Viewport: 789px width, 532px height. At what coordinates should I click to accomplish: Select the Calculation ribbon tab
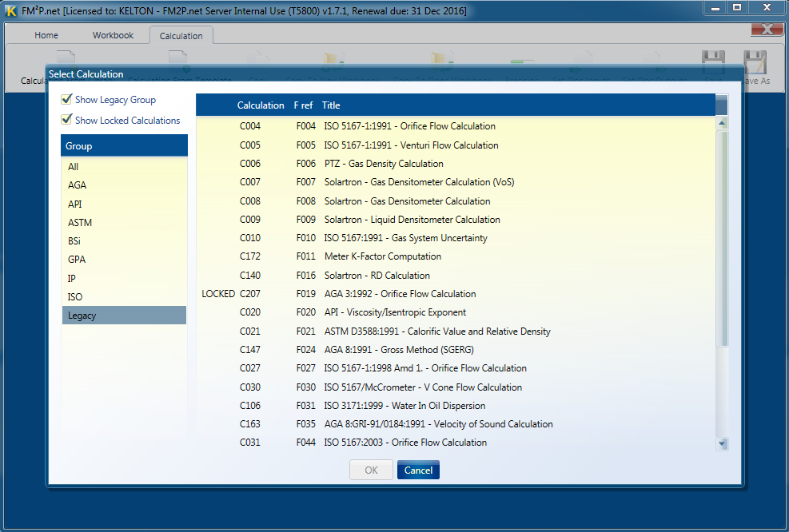[181, 36]
